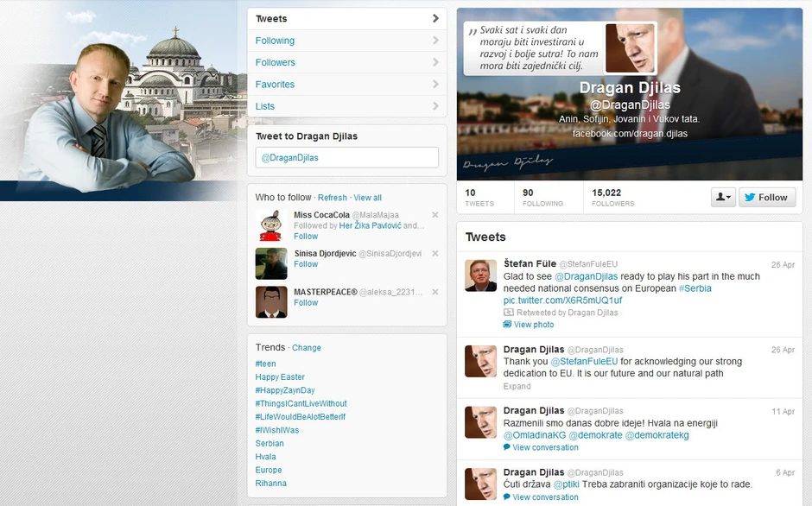812x506 pixels.
Task: Open the #HappyZaynDay trend
Action: point(285,390)
